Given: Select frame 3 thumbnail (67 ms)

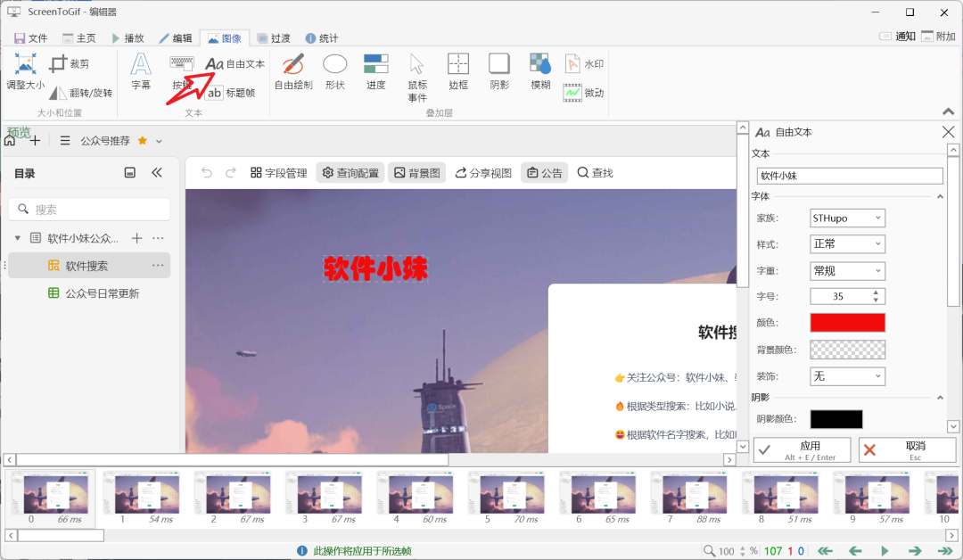Looking at the screenshot, I should tap(324, 498).
